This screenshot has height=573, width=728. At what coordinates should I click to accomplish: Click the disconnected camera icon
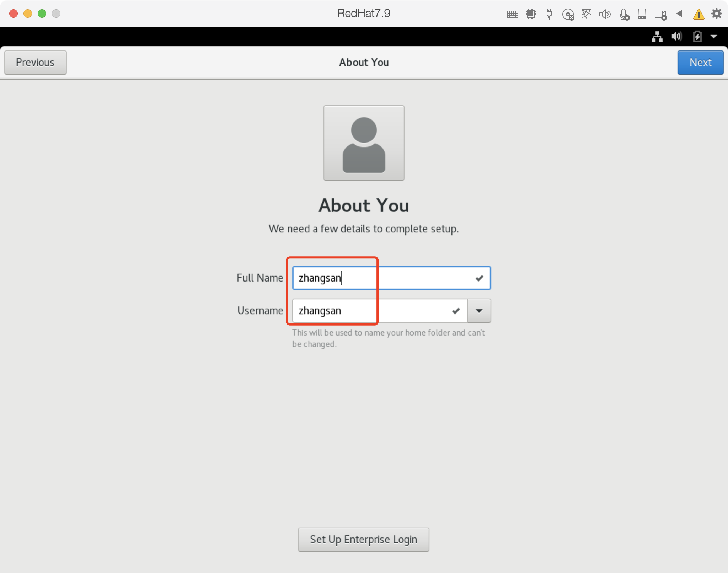click(x=660, y=15)
